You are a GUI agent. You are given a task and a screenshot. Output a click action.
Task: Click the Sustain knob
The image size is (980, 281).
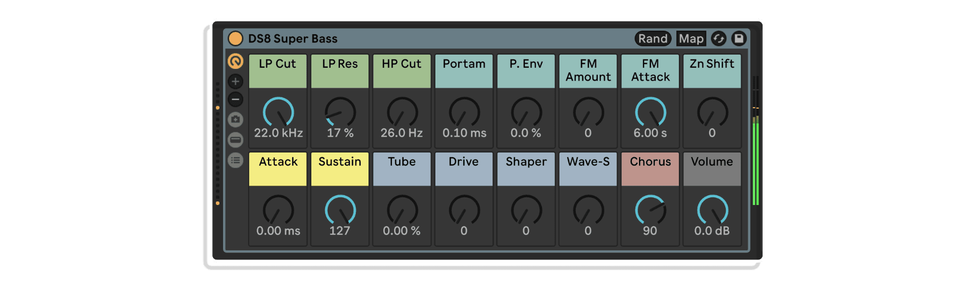pyautogui.click(x=340, y=210)
